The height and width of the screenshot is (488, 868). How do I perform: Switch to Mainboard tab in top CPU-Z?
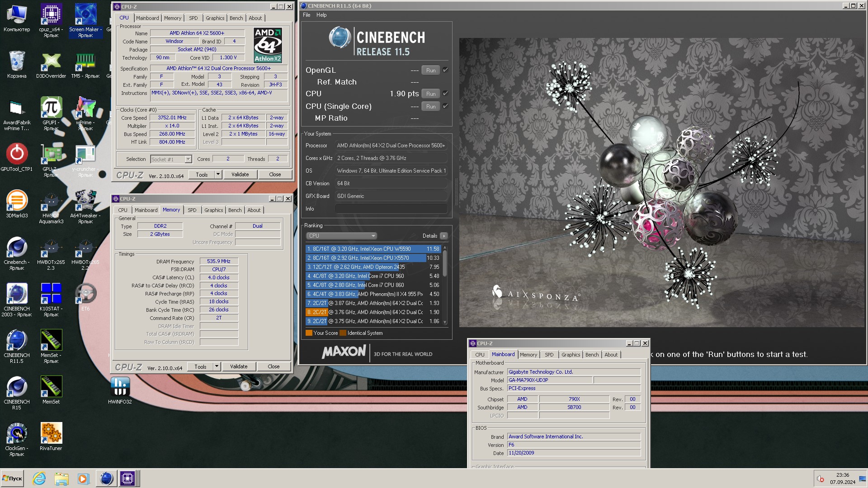(x=147, y=18)
